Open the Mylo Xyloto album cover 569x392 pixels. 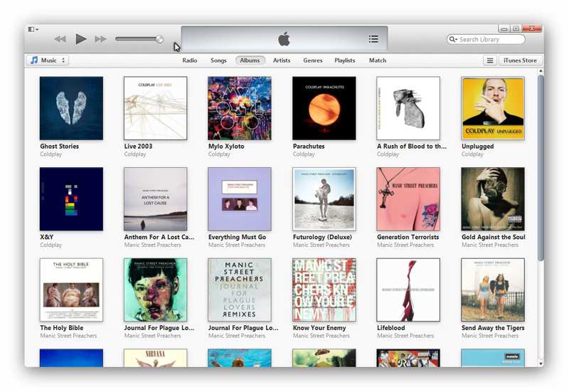[x=240, y=108]
